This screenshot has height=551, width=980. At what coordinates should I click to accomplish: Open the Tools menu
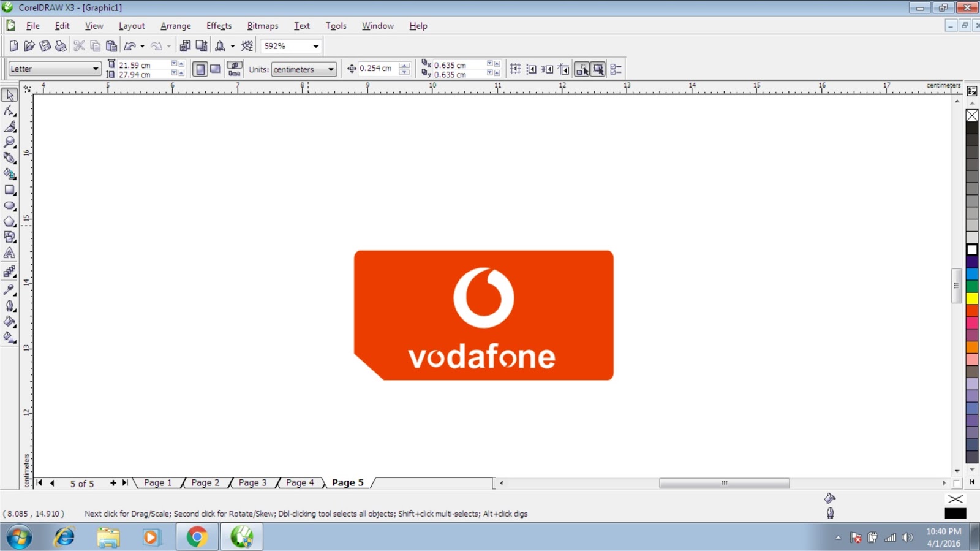336,26
